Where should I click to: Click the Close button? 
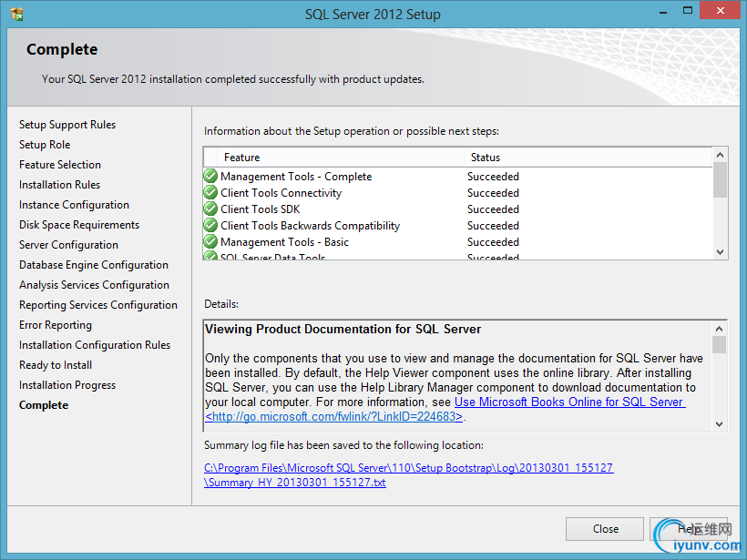605,529
